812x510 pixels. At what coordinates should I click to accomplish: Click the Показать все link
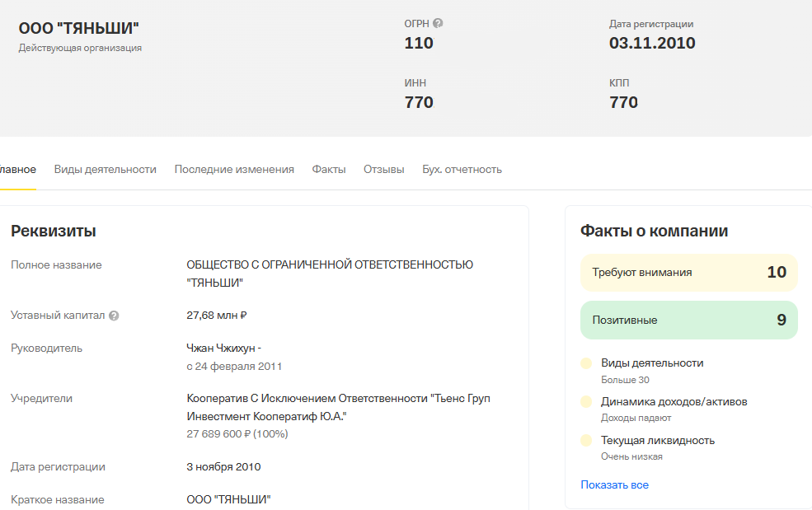[615, 485]
